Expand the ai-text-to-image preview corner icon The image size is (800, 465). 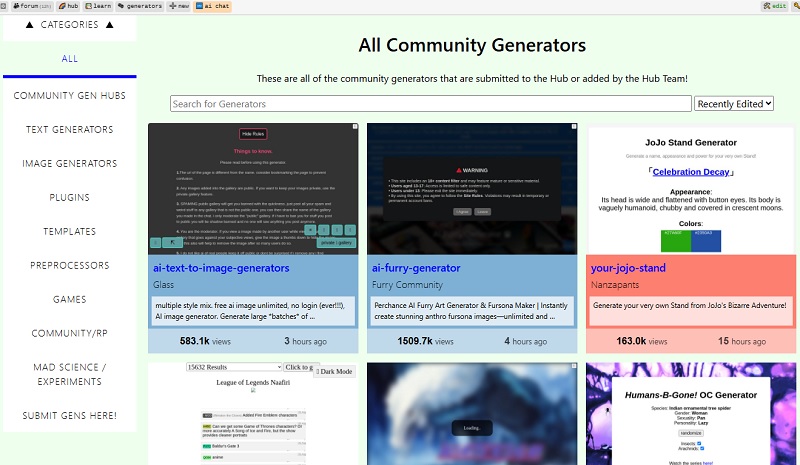(x=353, y=127)
